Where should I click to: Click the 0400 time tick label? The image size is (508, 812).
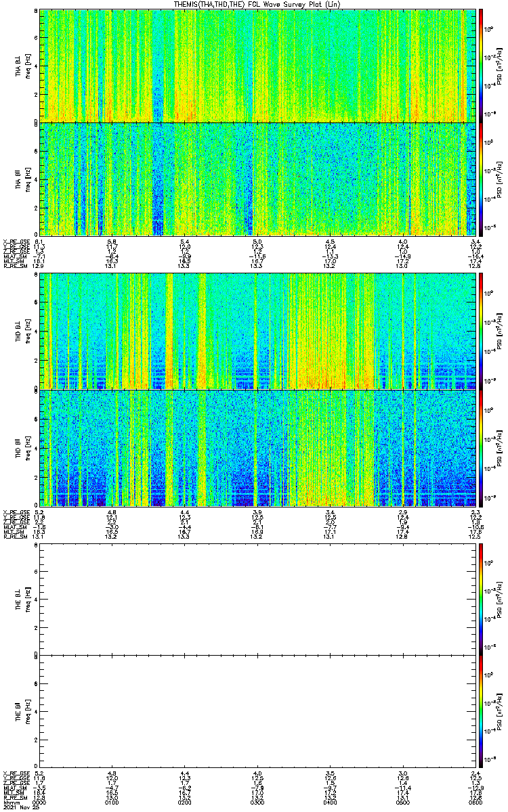point(329,802)
